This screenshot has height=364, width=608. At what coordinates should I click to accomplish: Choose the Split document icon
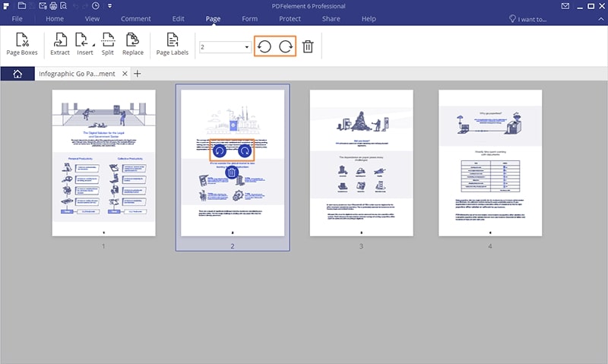click(108, 41)
